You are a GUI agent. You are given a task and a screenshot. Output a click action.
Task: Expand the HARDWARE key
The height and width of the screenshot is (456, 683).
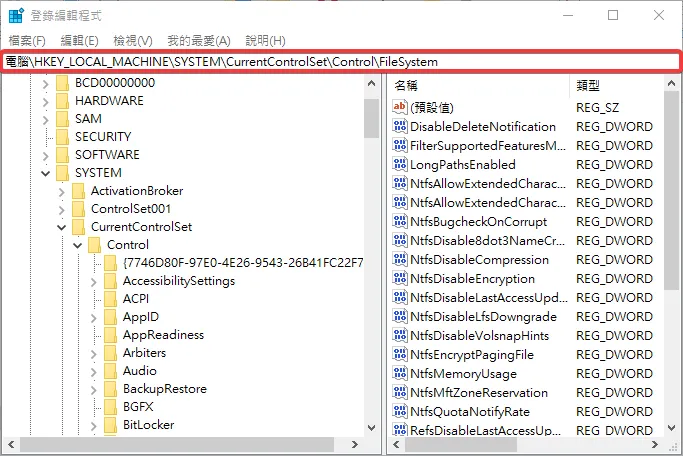(x=46, y=101)
